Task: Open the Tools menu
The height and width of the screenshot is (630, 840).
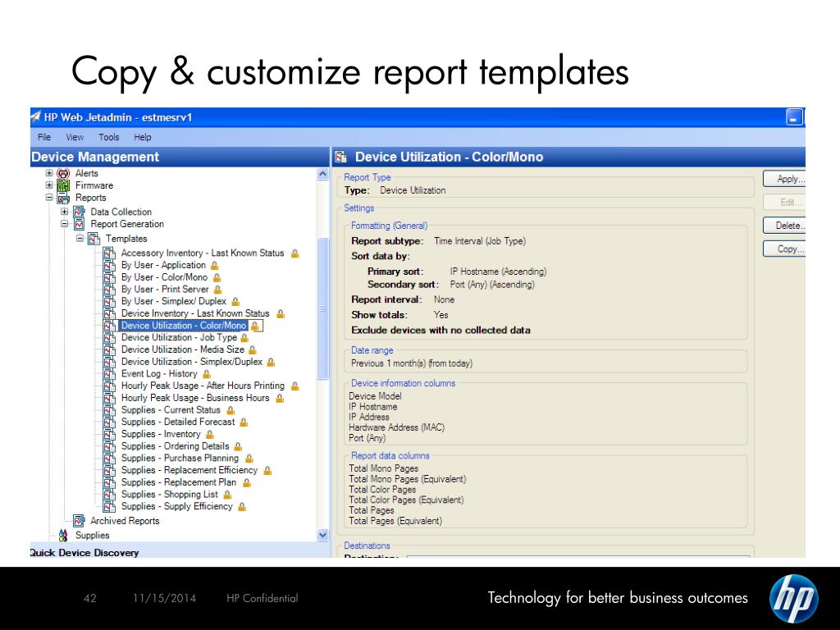Action: (x=109, y=137)
